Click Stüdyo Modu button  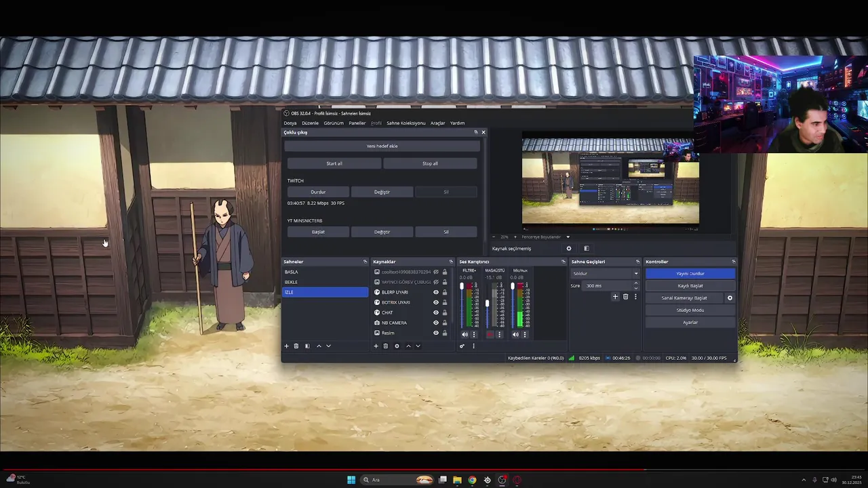(690, 310)
